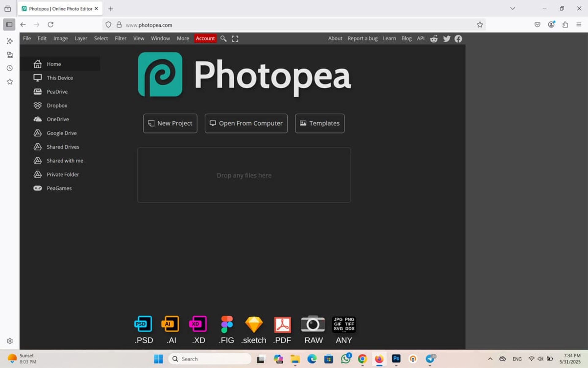
Task: Bookmark this page with star icon
Action: (480, 25)
